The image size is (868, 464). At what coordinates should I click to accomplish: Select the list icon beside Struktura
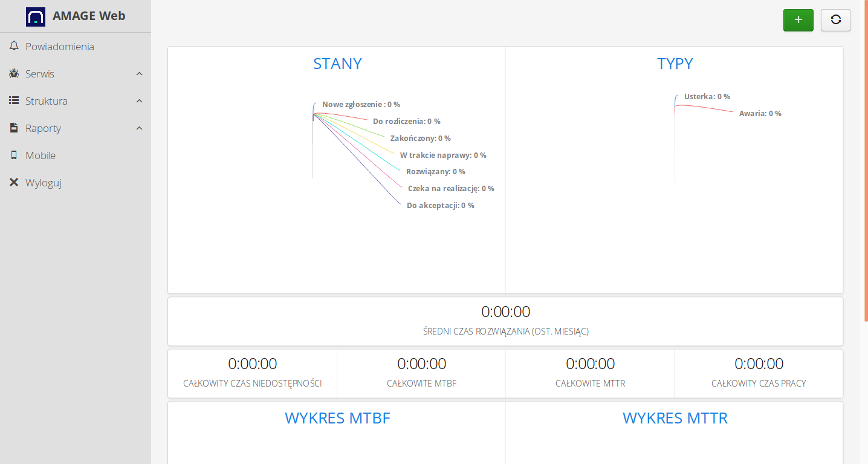(13, 100)
